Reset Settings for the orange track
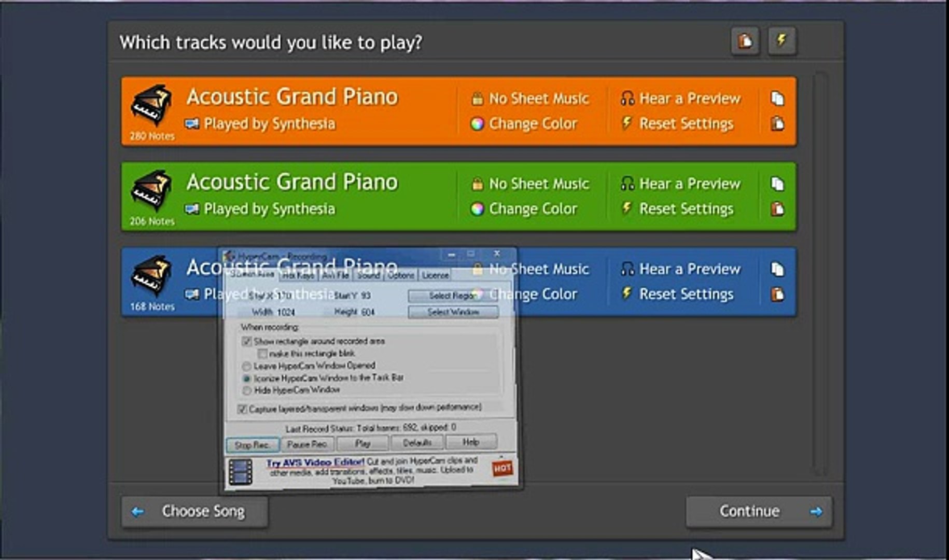This screenshot has height=560, width=949. click(677, 123)
